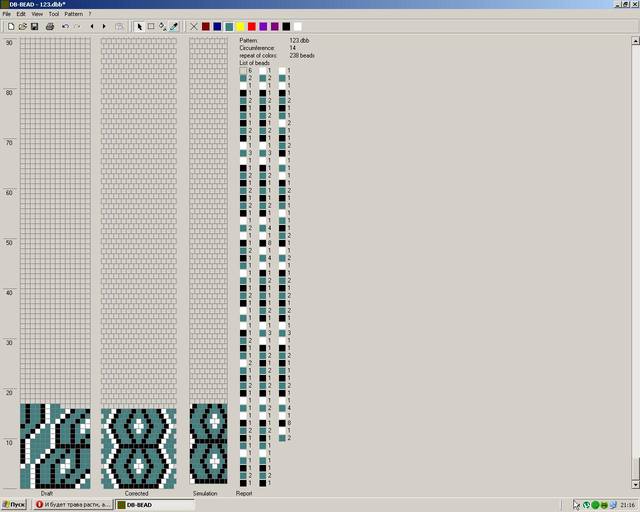Open the View menu
Image resolution: width=640 pixels, height=512 pixels.
[37, 14]
